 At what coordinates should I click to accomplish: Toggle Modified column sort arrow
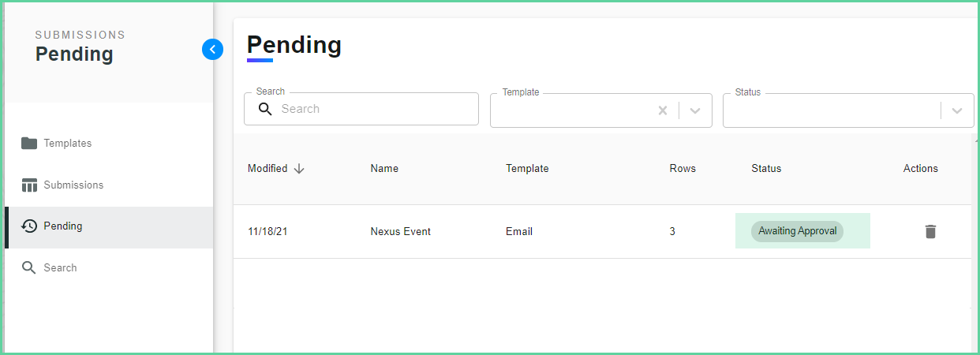[x=299, y=168]
